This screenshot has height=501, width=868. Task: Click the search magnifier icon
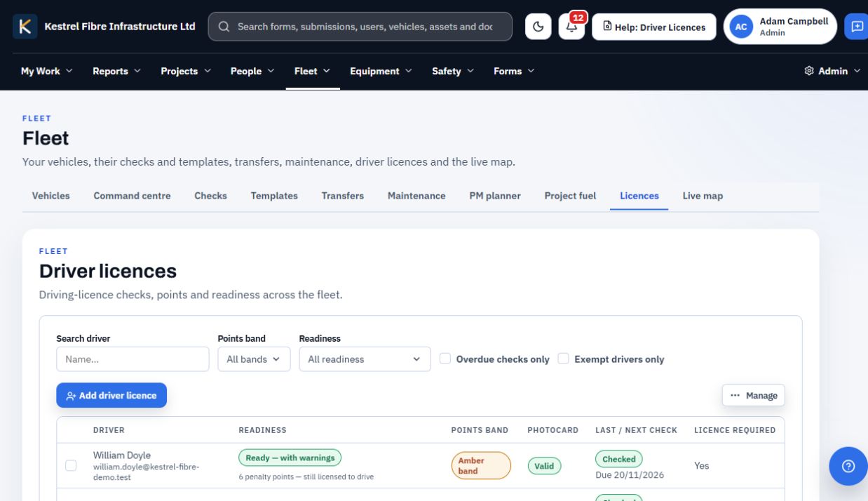coord(224,27)
